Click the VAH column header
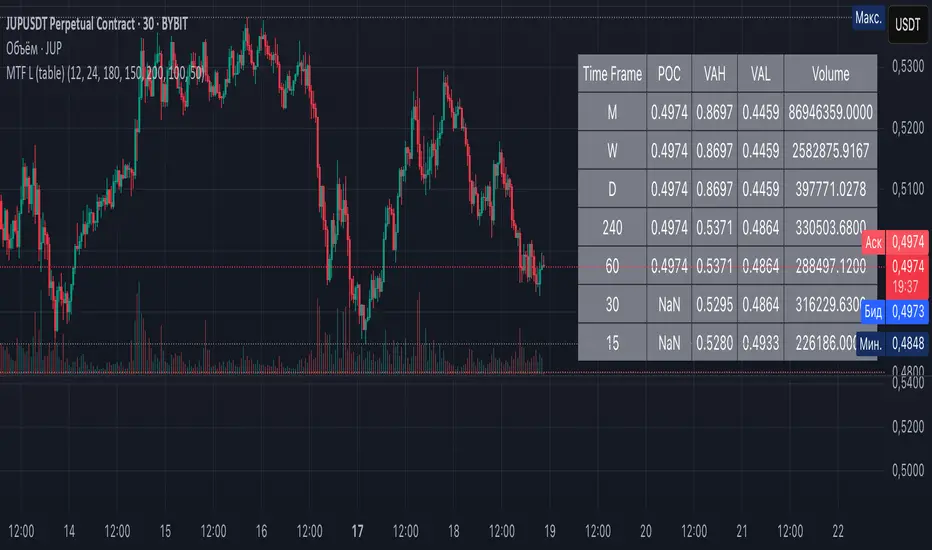Screen dimensions: 932x550 coord(714,74)
